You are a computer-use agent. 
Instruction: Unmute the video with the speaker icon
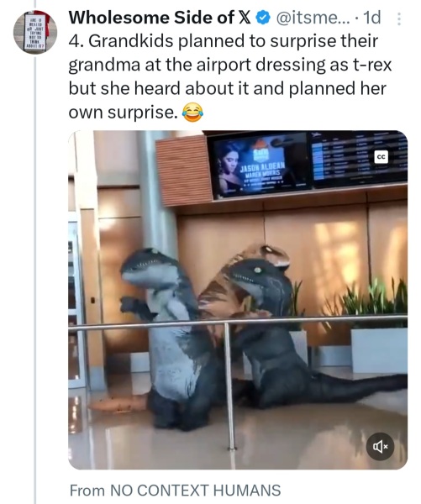[x=380, y=447]
